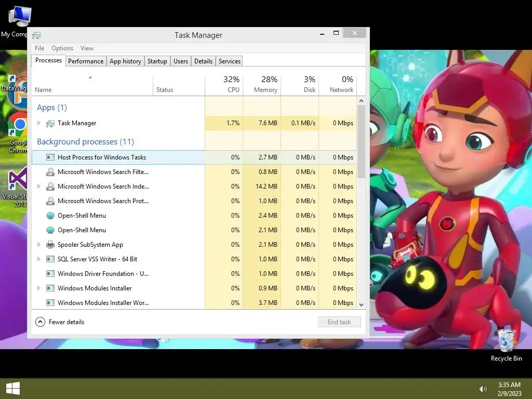Click the Windows Modules Installer Worker icon
Screen dimensions: 532x399
(x=50, y=303)
